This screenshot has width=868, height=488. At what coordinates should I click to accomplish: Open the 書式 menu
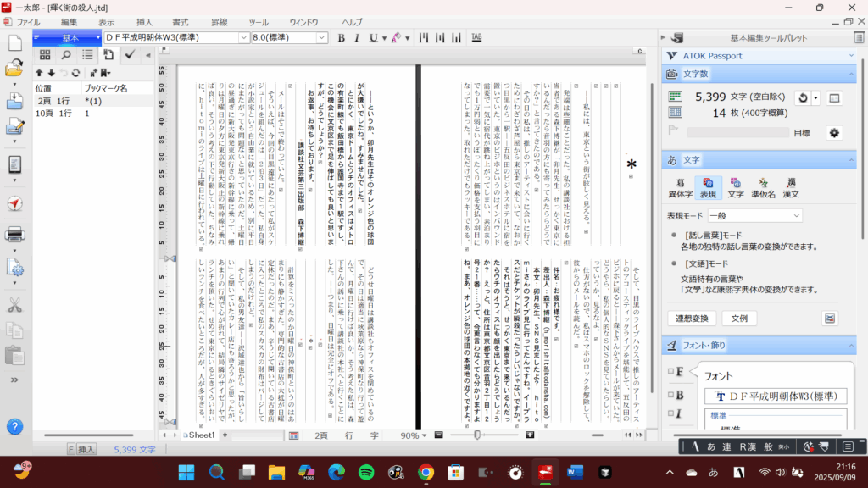[x=180, y=21]
